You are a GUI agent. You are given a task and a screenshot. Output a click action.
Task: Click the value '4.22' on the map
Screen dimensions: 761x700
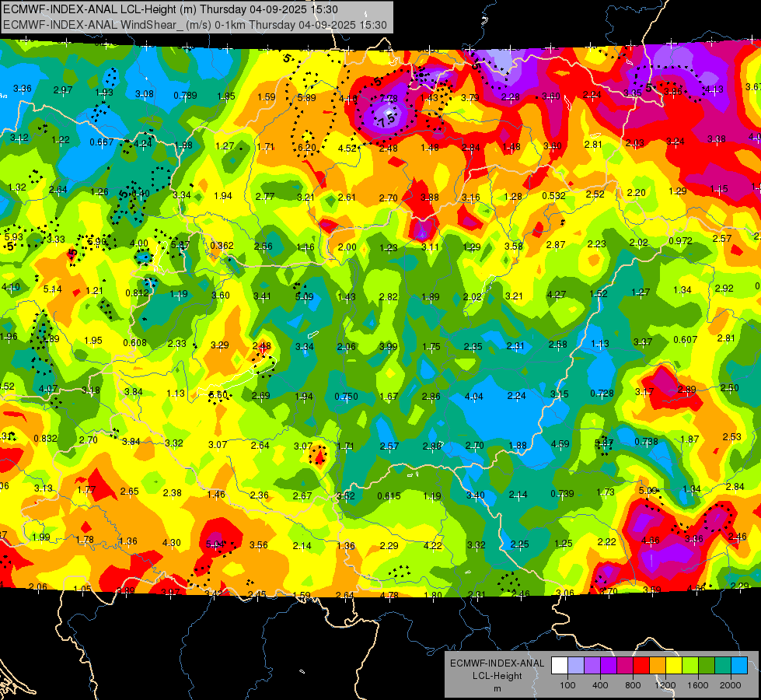(432, 545)
